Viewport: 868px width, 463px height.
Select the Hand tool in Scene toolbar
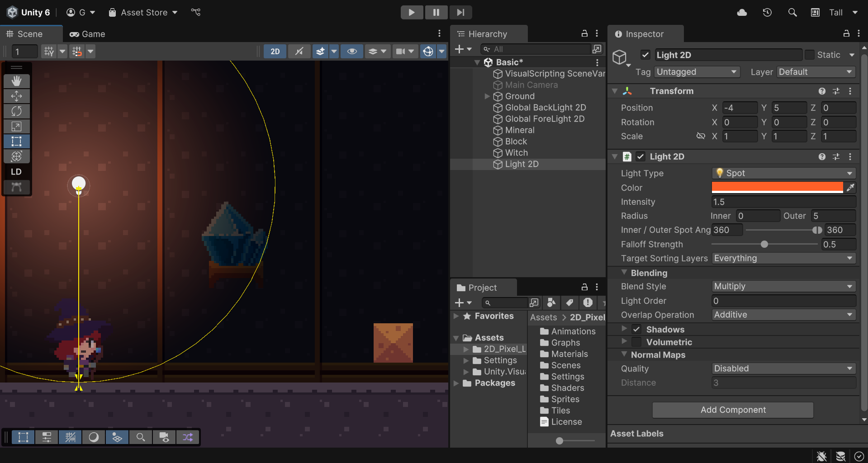pyautogui.click(x=16, y=81)
